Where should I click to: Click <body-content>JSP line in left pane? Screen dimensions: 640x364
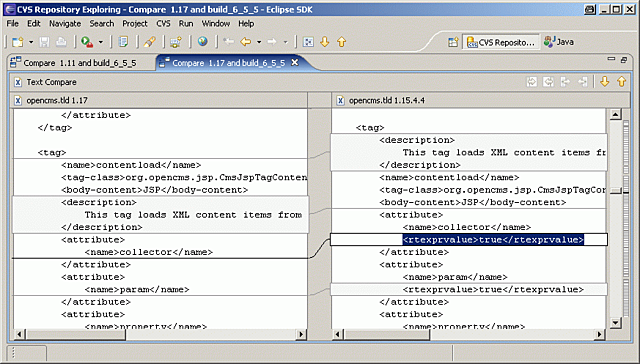coord(154,190)
